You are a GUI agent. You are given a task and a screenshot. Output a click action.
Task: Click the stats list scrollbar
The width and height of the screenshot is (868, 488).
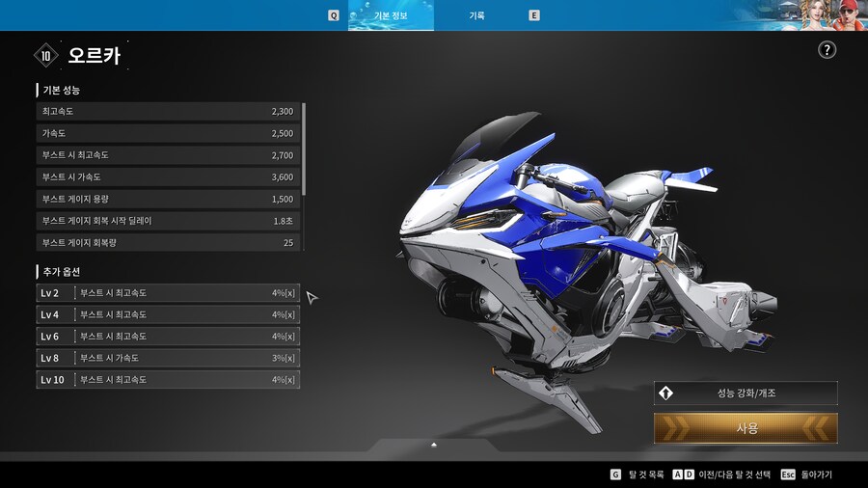pyautogui.click(x=304, y=149)
